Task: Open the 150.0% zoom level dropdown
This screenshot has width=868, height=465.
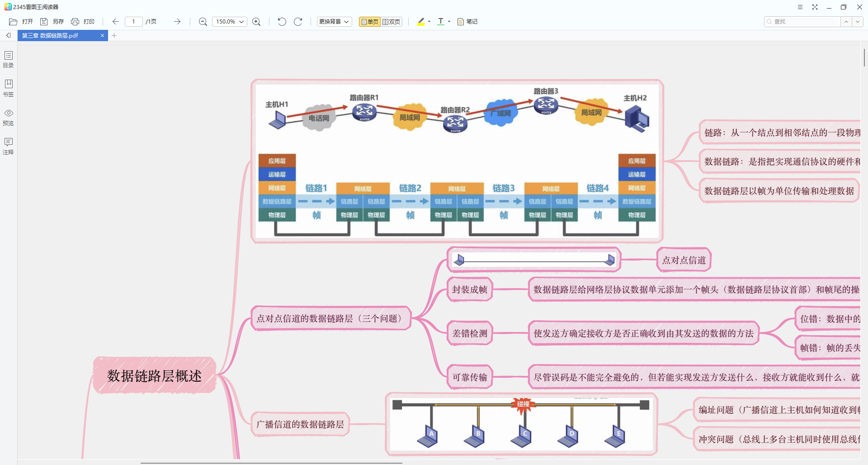Action: 230,22
